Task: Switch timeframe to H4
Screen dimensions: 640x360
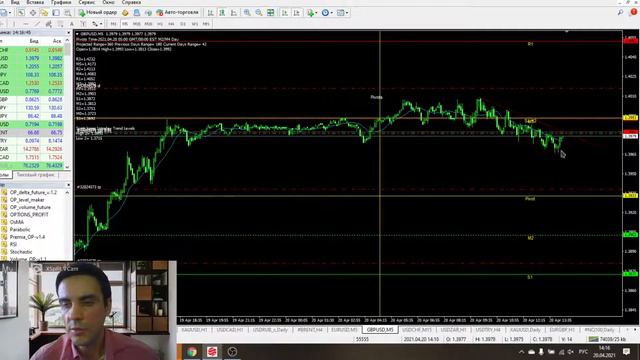Action: coord(171,24)
